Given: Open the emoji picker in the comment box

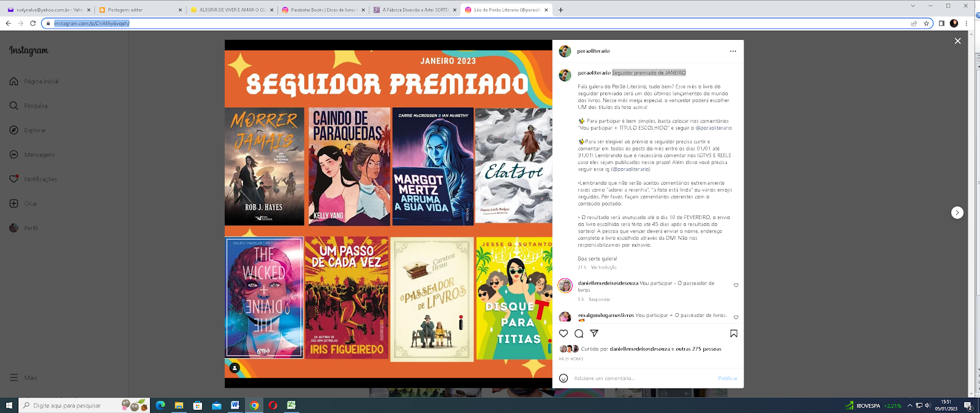Looking at the screenshot, I should pos(563,378).
